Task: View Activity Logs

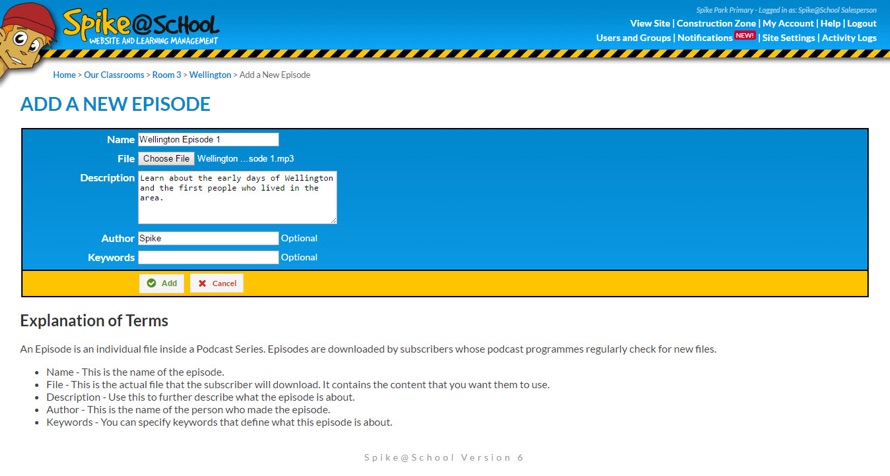Action: pos(849,38)
